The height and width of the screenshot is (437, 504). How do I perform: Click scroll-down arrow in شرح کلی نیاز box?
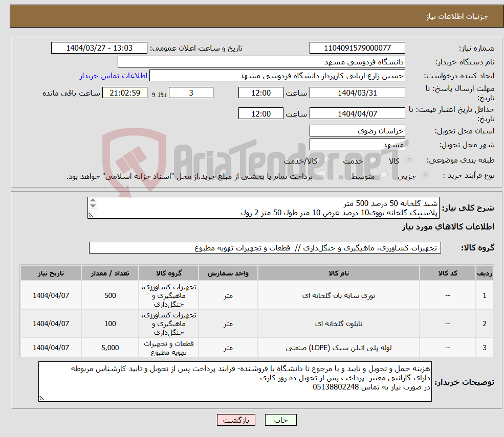93,206
